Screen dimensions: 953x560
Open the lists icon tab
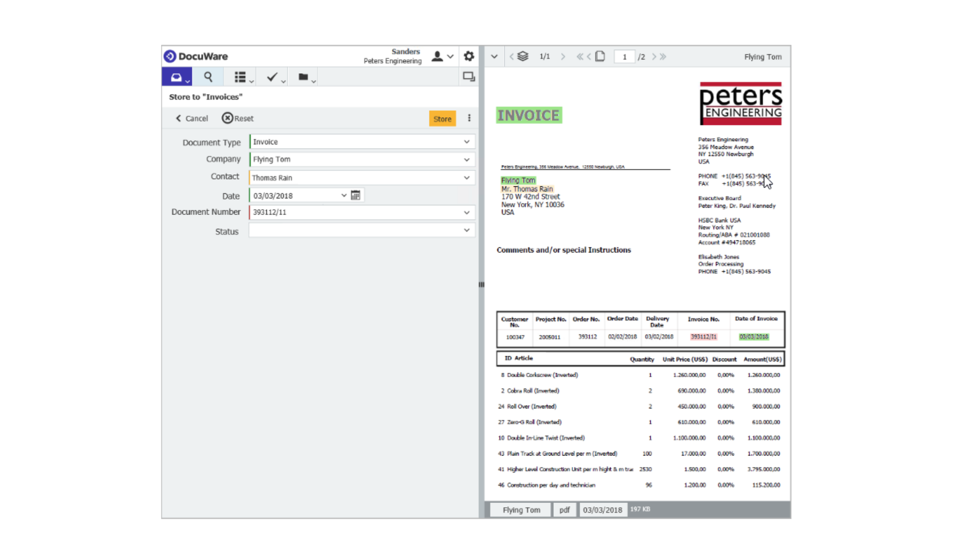click(x=240, y=77)
